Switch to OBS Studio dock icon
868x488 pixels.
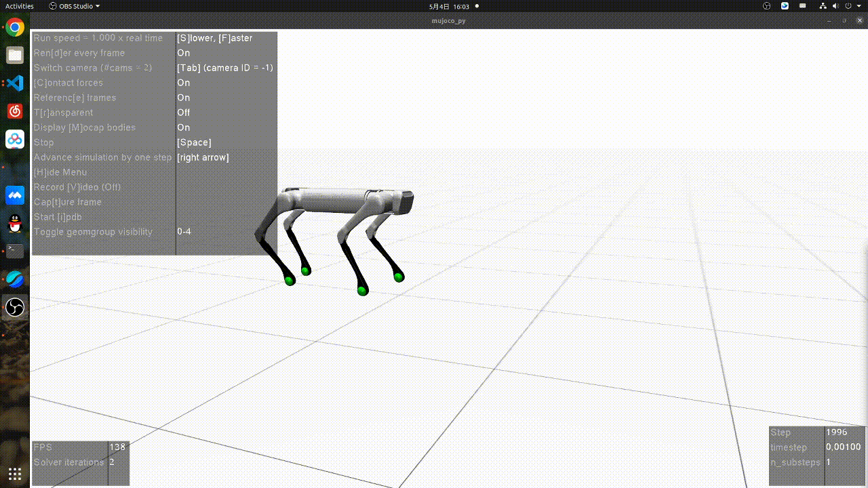coord(15,308)
